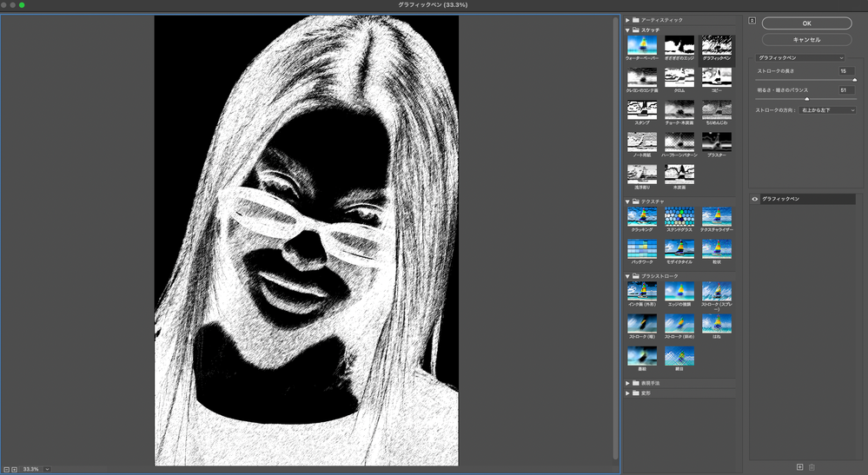The width and height of the screenshot is (868, 475).
Task: Expand the アーティスティック filter folder
Action: 627,20
